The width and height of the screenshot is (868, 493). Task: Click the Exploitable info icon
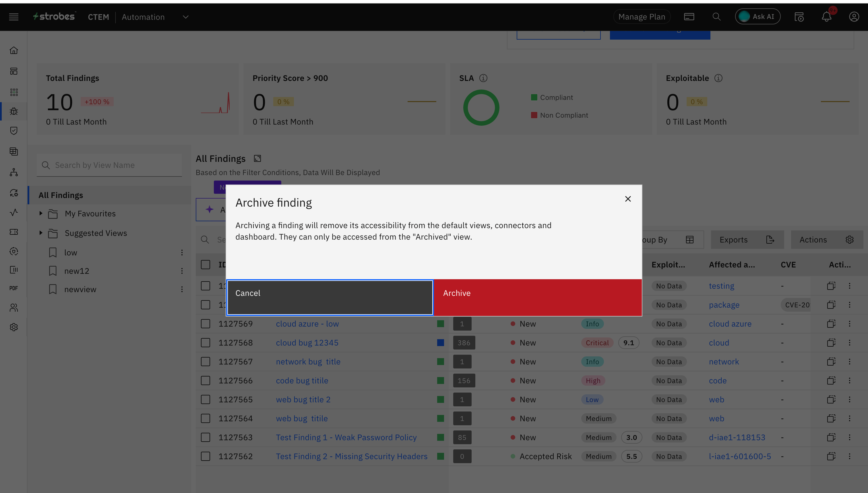click(x=718, y=78)
